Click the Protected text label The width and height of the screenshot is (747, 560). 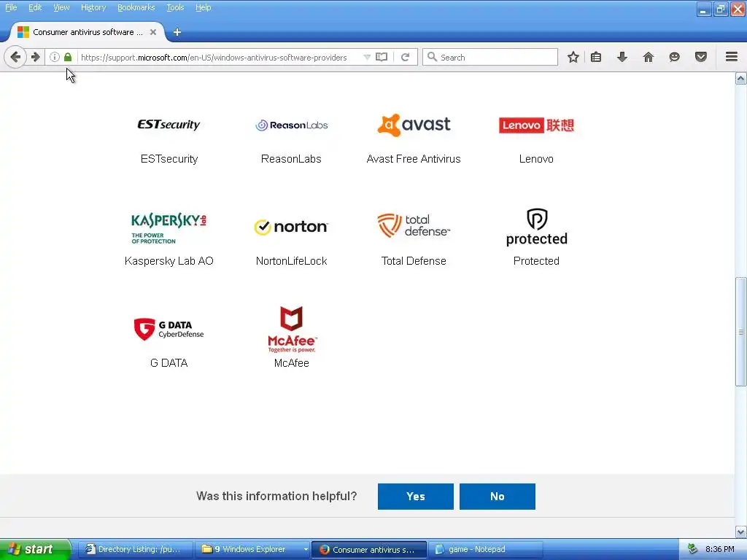coord(536,261)
